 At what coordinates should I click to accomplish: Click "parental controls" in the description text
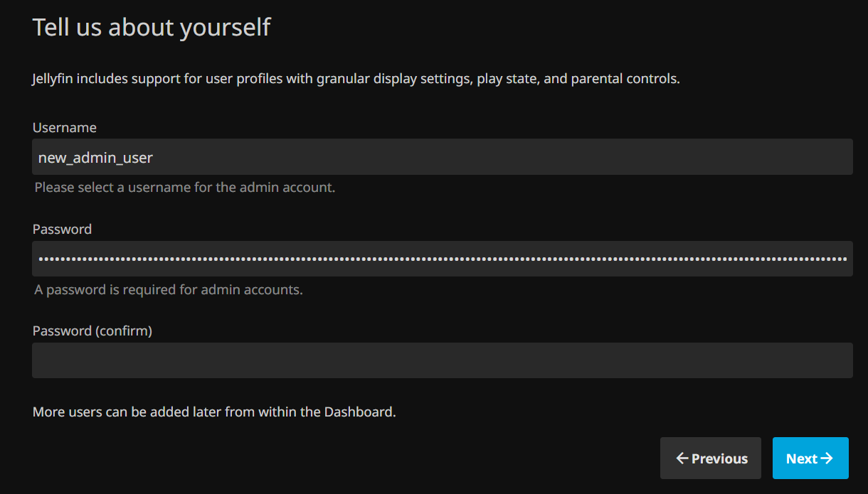pos(625,79)
